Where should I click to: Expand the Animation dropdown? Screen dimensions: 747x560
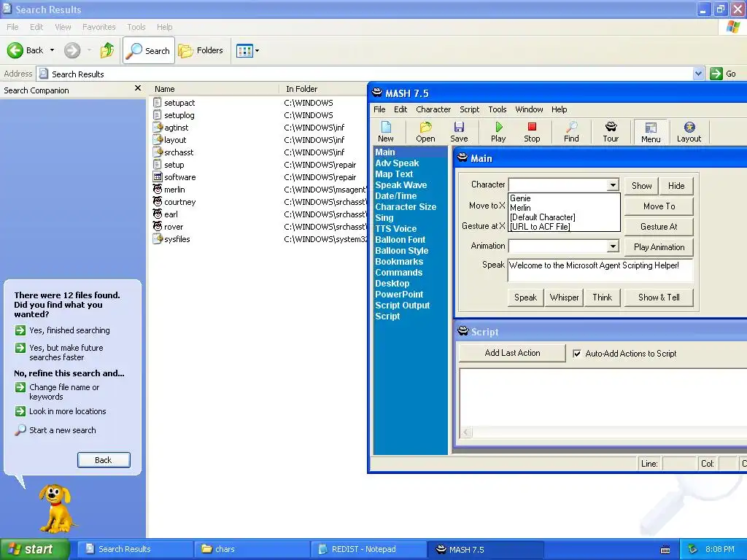[613, 246]
